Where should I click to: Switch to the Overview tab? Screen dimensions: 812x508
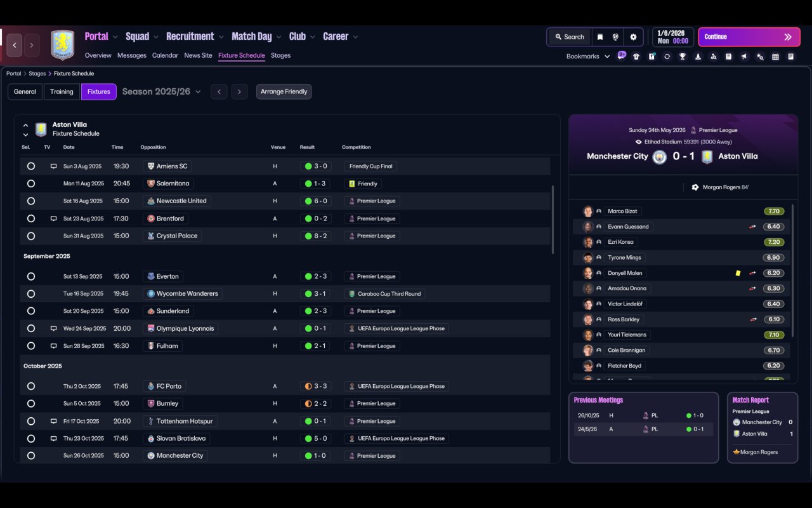(98, 55)
